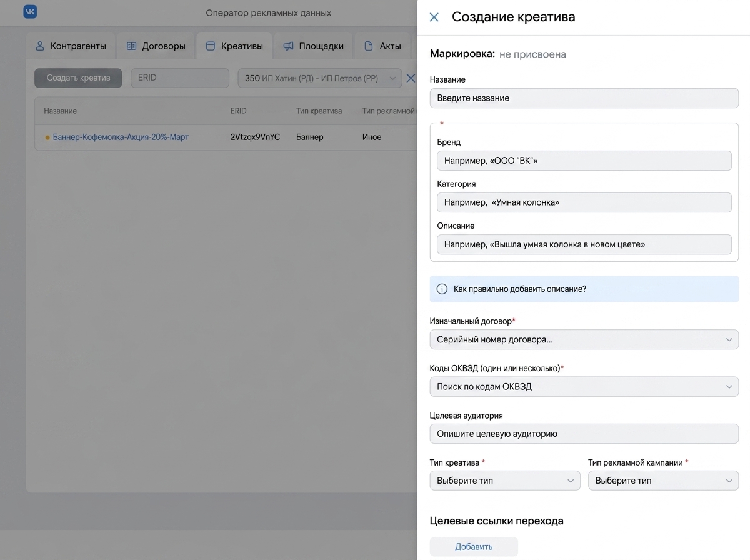The width and height of the screenshot is (750, 560).
Task: Open the Тип креатива dropdown
Action: (x=505, y=481)
